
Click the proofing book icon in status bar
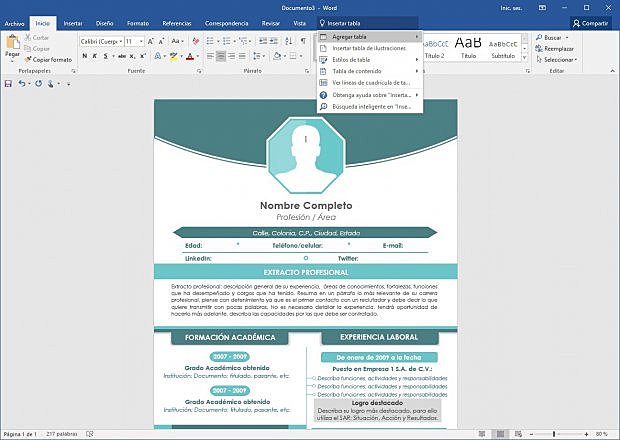90,434
